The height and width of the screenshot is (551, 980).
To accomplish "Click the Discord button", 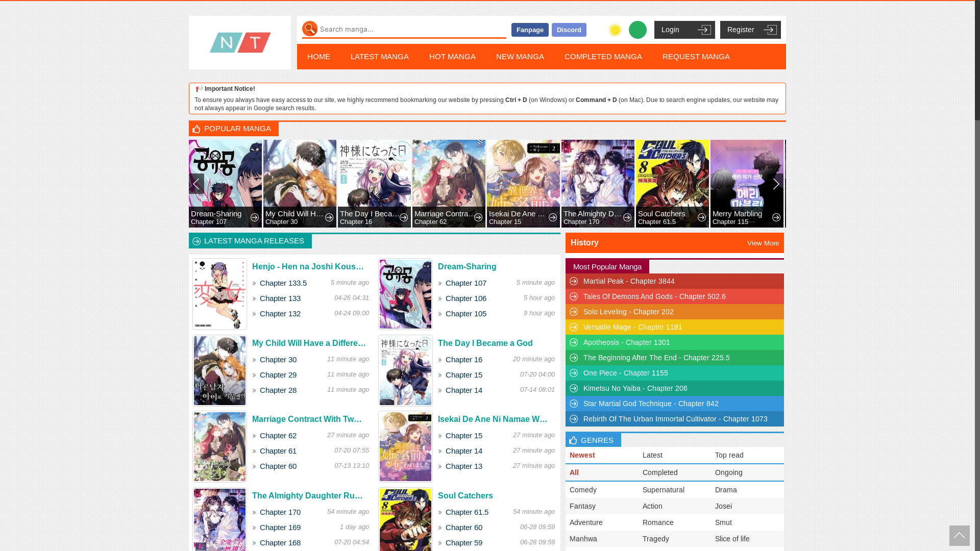I will pyautogui.click(x=569, y=30).
